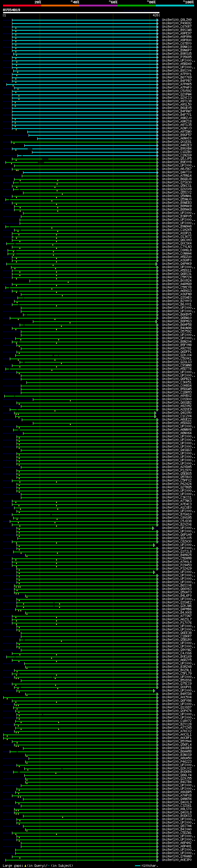Select hit UniRef100_A9P9M4

pos(177,37)
